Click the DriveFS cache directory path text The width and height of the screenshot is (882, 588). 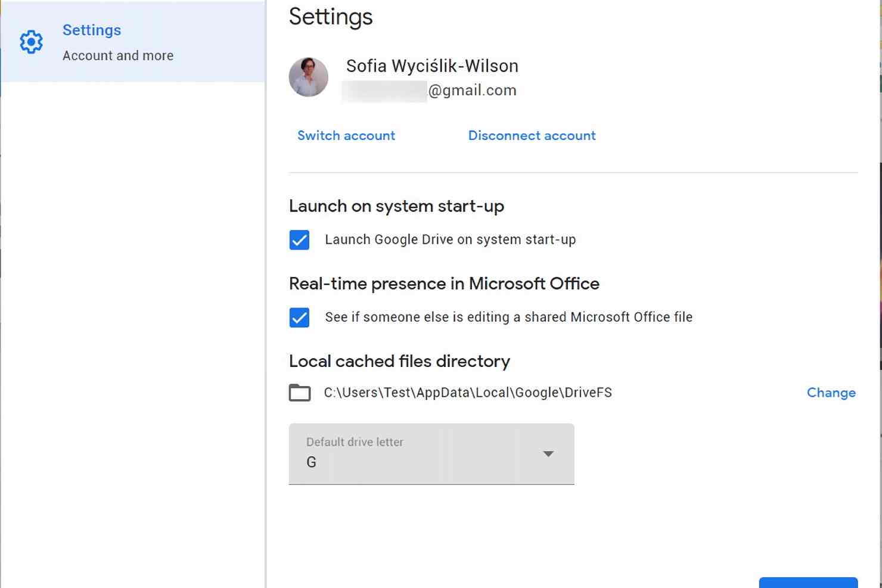tap(468, 393)
